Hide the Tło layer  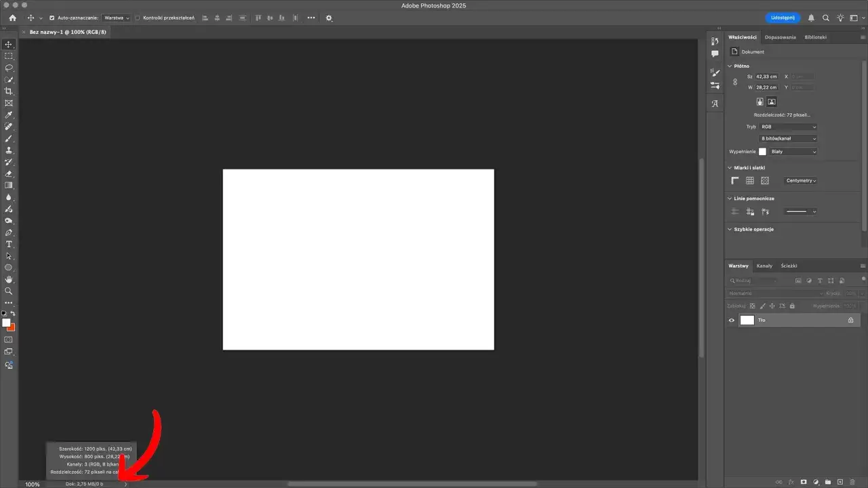click(731, 320)
